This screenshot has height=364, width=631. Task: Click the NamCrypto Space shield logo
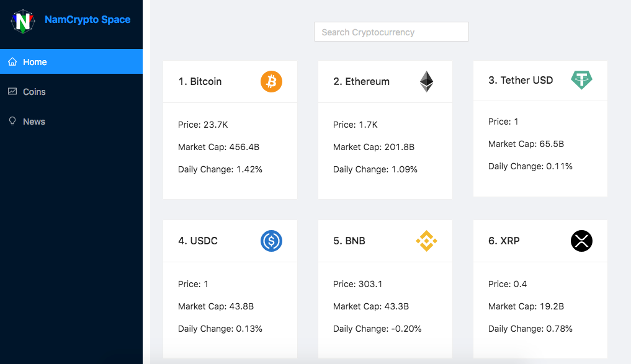22,20
